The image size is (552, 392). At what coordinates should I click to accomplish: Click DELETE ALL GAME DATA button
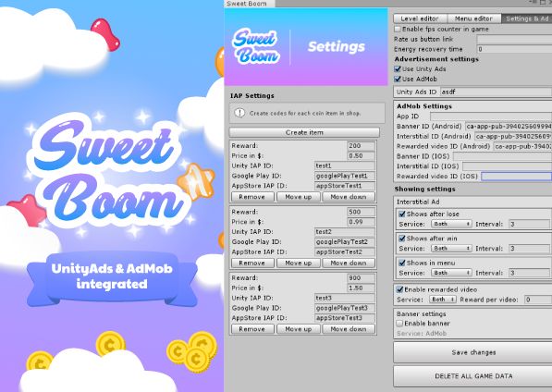point(472,376)
